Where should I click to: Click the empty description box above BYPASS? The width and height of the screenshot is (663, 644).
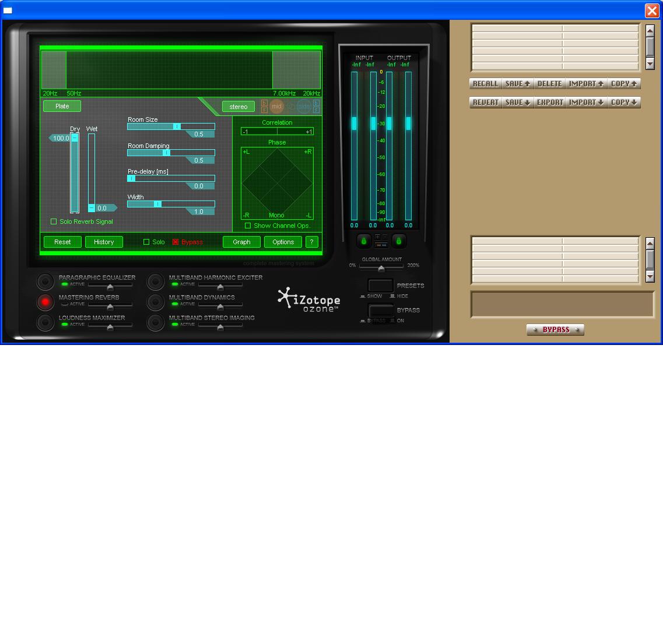(x=562, y=305)
